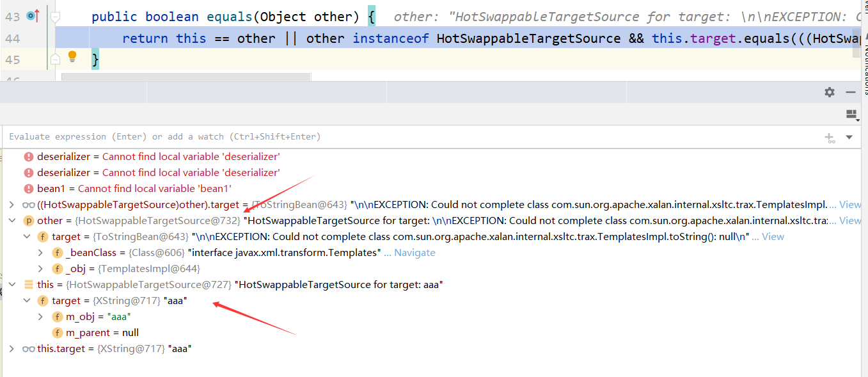The image size is (868, 377).
Task: Select 'bean1 = Cannot find local variable' row
Action: [431, 189]
